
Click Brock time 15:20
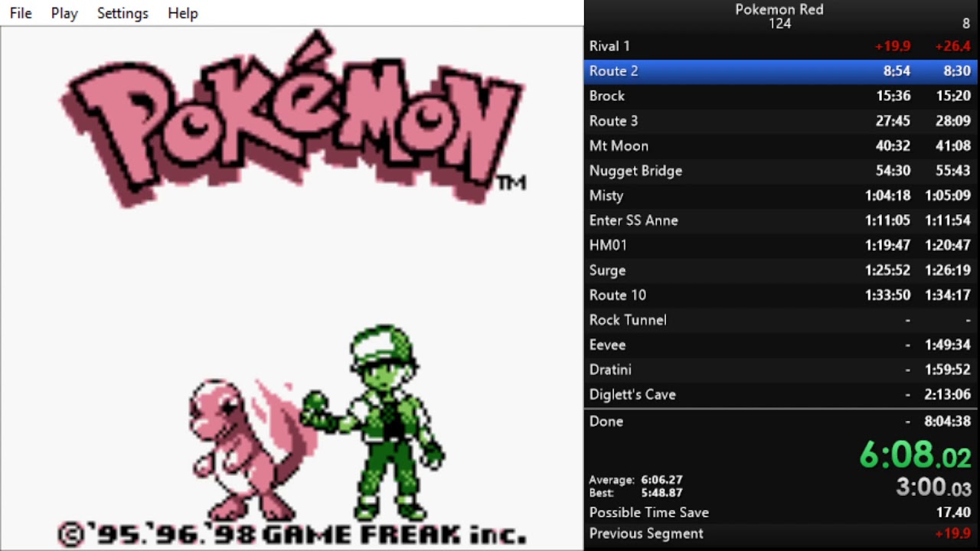tap(953, 96)
